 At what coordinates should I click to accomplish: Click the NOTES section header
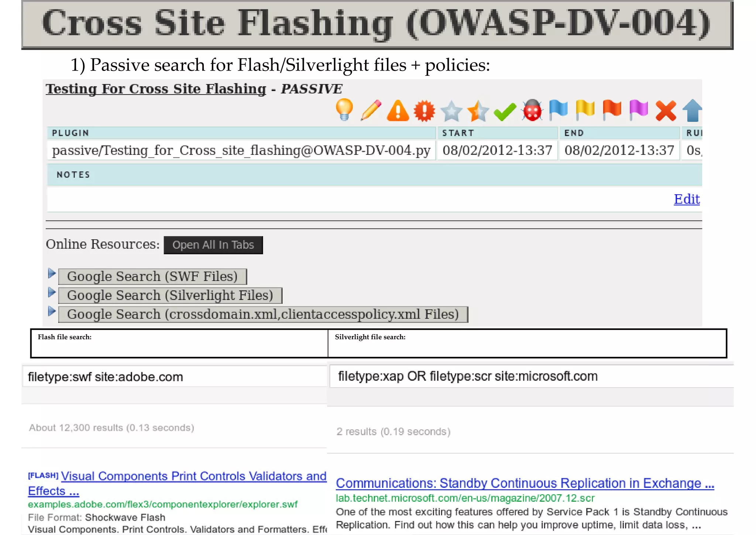click(x=374, y=175)
